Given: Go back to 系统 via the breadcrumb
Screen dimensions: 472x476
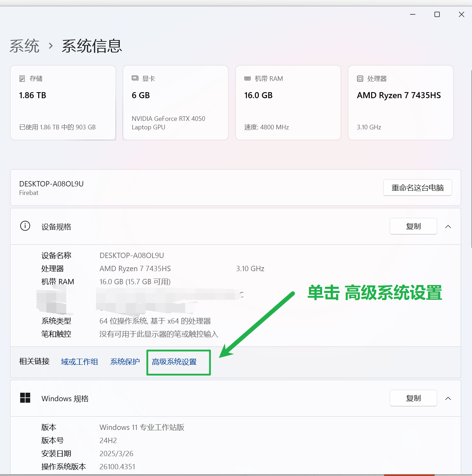Looking at the screenshot, I should point(24,46).
